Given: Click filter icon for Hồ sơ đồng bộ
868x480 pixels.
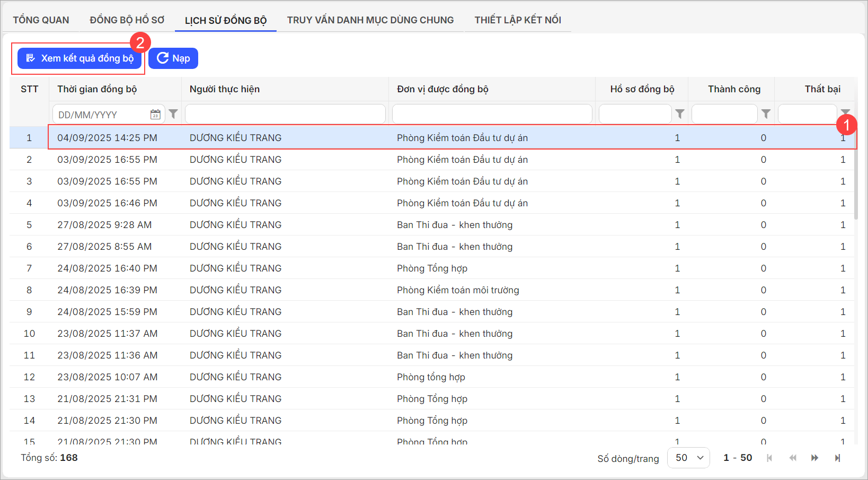Looking at the screenshot, I should (680, 114).
